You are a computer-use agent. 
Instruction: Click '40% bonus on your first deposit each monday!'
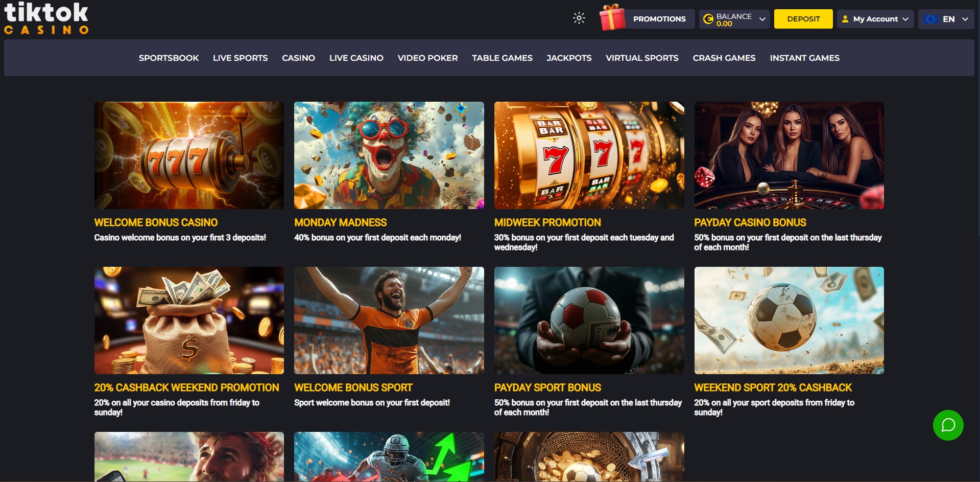pos(377,238)
